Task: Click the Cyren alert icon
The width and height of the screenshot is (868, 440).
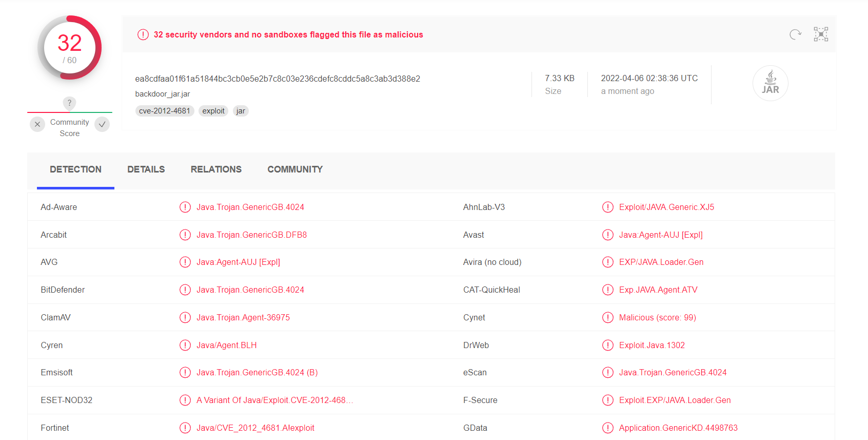Action: coord(185,345)
